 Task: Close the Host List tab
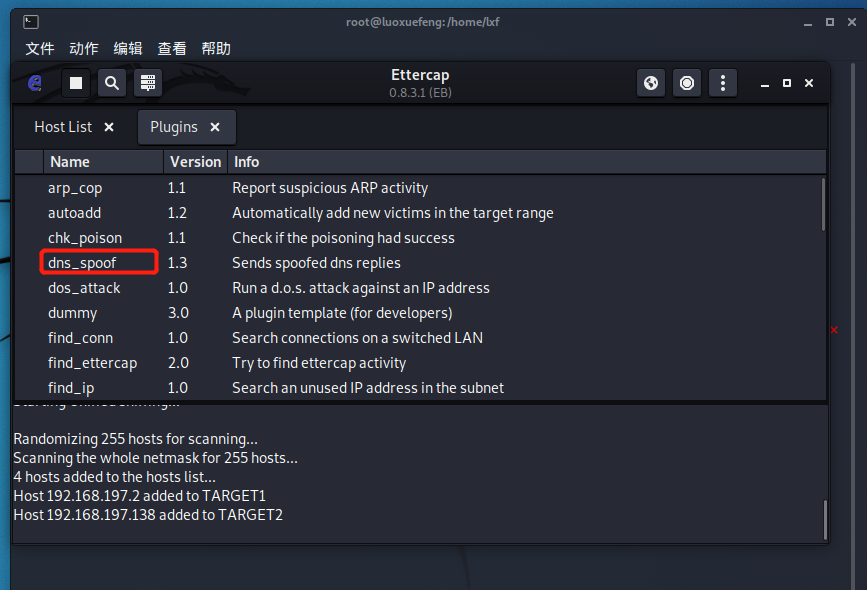(x=109, y=127)
